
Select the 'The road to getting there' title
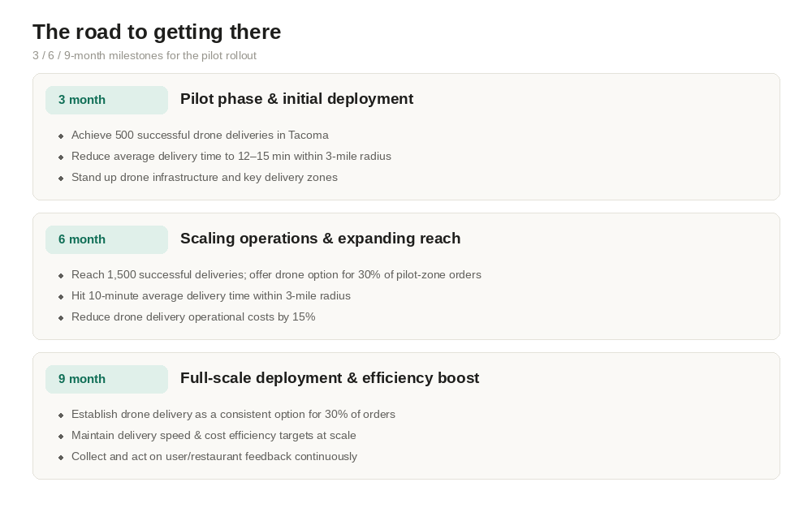tap(157, 32)
